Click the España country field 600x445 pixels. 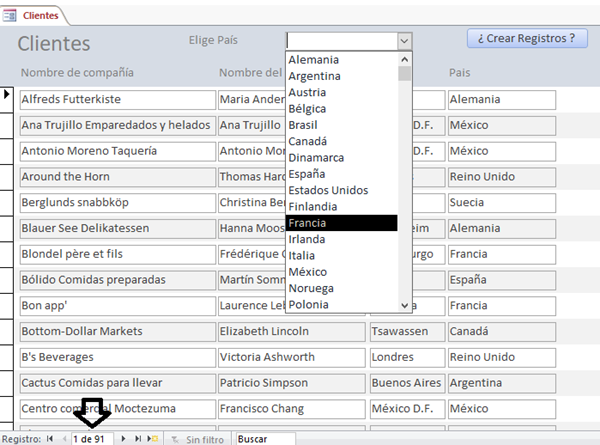[x=502, y=280]
